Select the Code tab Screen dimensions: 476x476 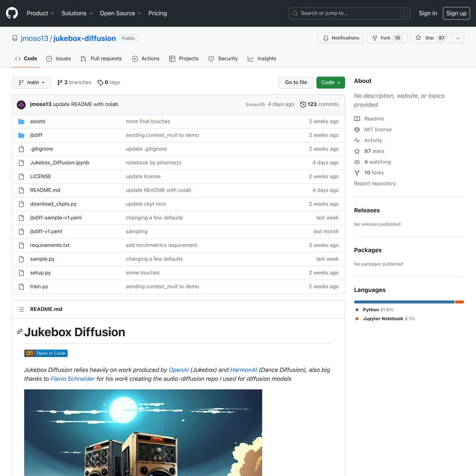26,59
